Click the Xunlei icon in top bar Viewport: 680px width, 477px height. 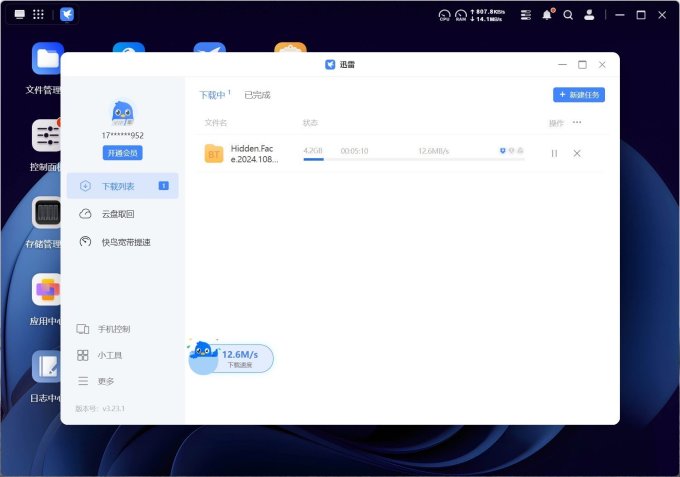(67, 14)
